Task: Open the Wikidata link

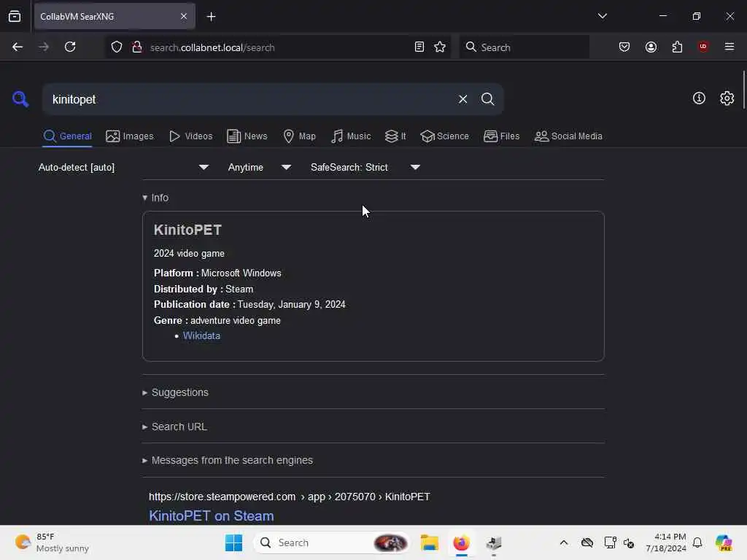Action: coord(201,335)
